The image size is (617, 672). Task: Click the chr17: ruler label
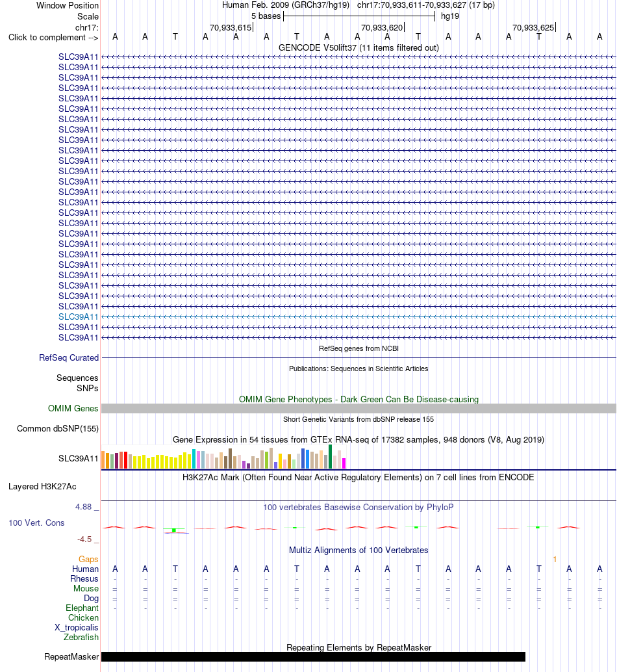(87, 28)
